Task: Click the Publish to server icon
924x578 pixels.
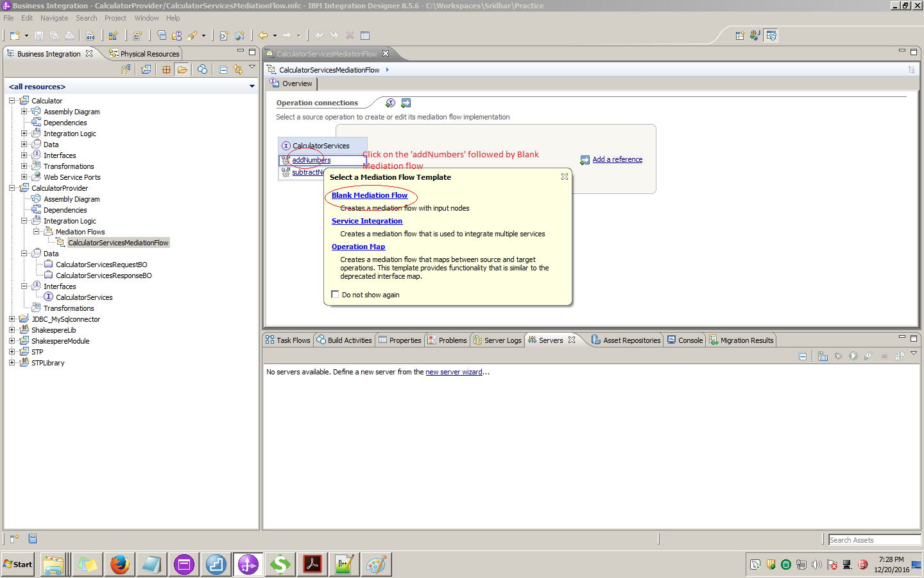Action: (900, 356)
